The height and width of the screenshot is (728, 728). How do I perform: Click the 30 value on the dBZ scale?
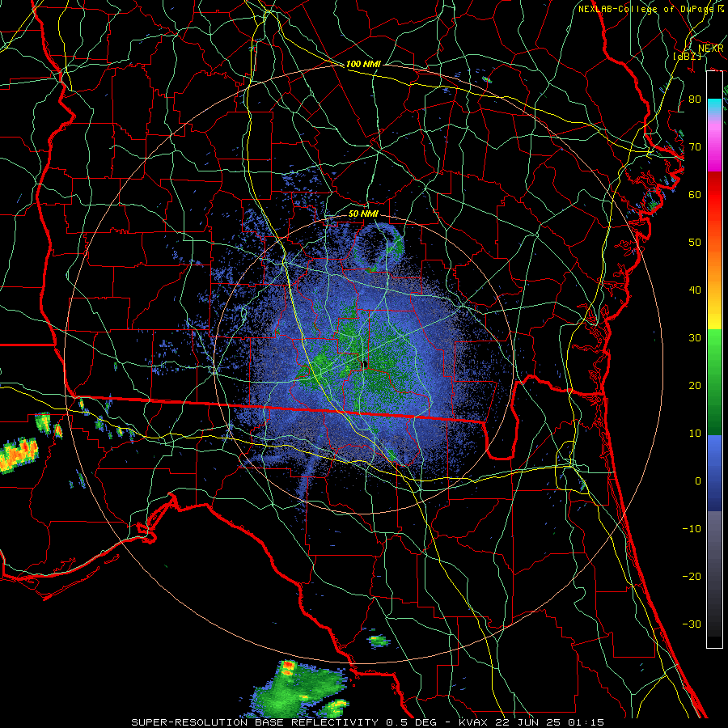pyautogui.click(x=695, y=338)
